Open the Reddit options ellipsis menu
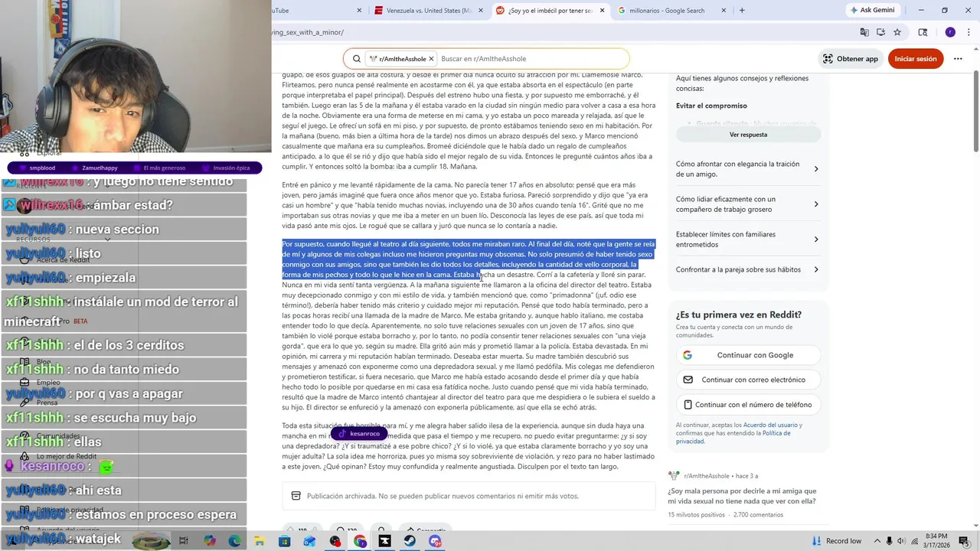The height and width of the screenshot is (551, 980). (957, 59)
